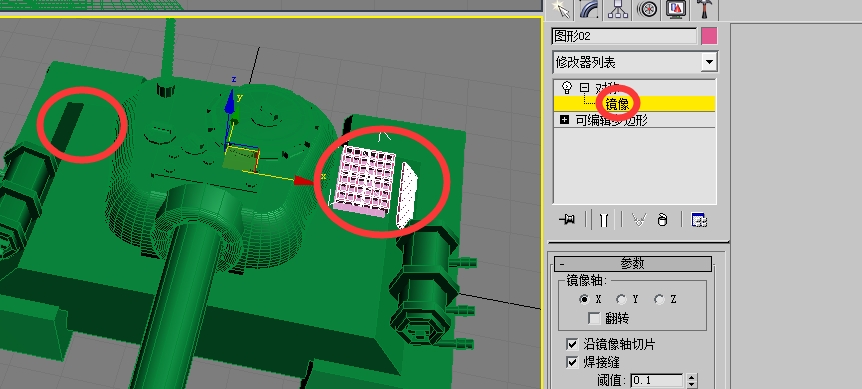Toggle 焊接缝 weld seam checkbox

(x=572, y=362)
